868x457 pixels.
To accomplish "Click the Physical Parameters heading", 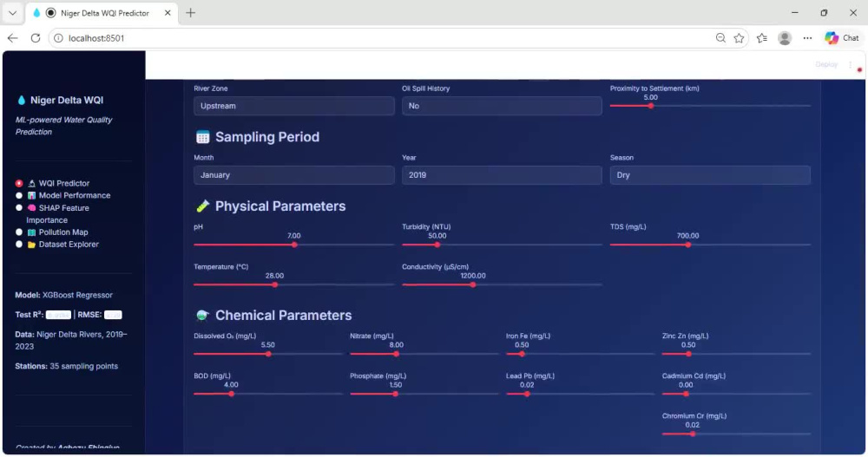I will pyautogui.click(x=280, y=206).
